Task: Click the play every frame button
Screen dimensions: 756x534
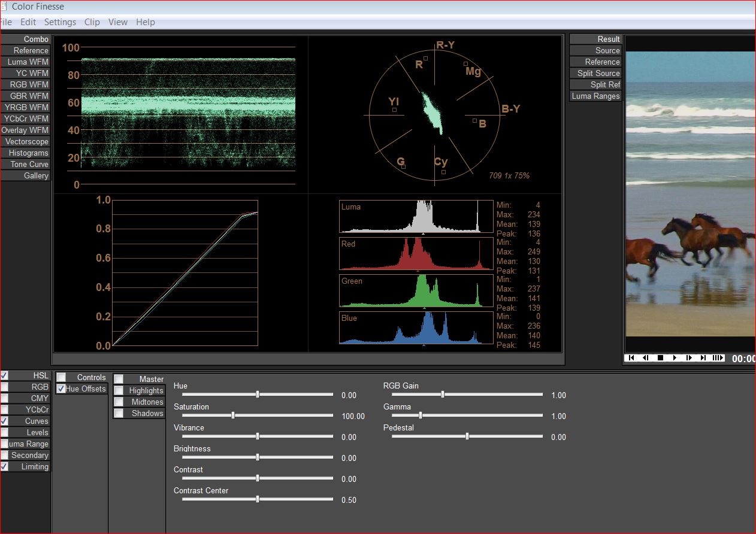Action: (718, 358)
